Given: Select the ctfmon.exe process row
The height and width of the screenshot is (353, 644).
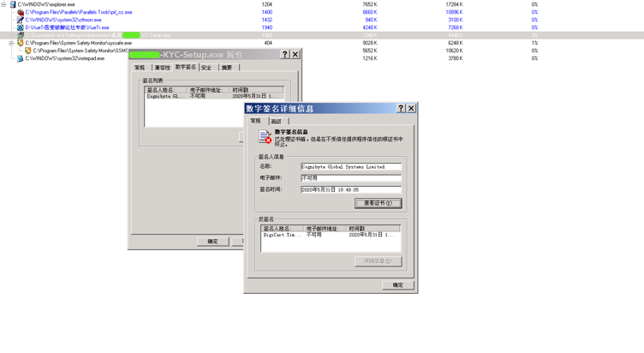Looking at the screenshot, I should click(322, 20).
